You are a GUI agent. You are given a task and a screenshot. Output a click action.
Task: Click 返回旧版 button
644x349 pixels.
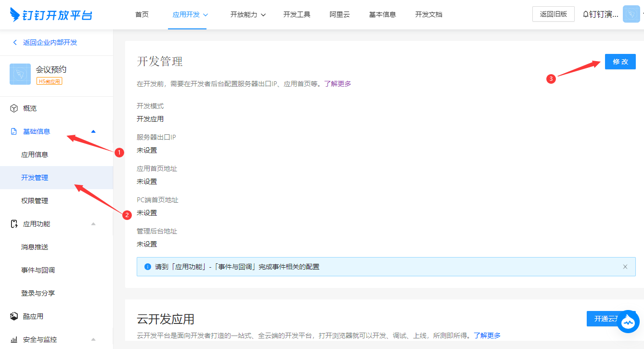pos(553,14)
